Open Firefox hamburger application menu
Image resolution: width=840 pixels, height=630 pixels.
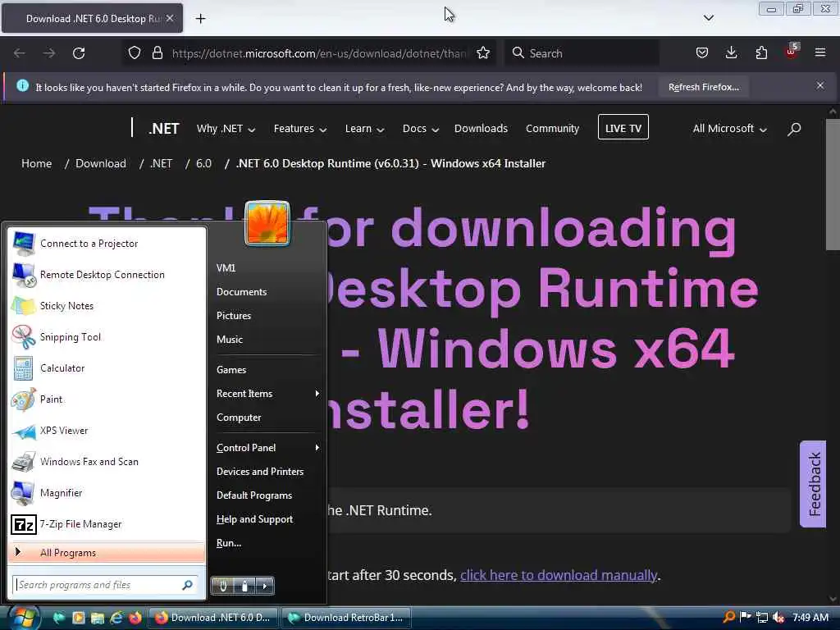[820, 53]
